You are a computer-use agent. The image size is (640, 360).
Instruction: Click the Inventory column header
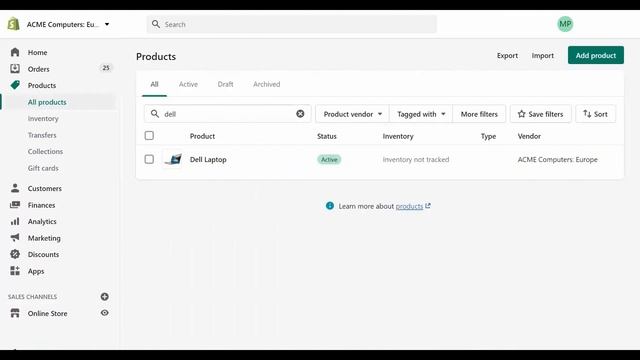pos(398,136)
